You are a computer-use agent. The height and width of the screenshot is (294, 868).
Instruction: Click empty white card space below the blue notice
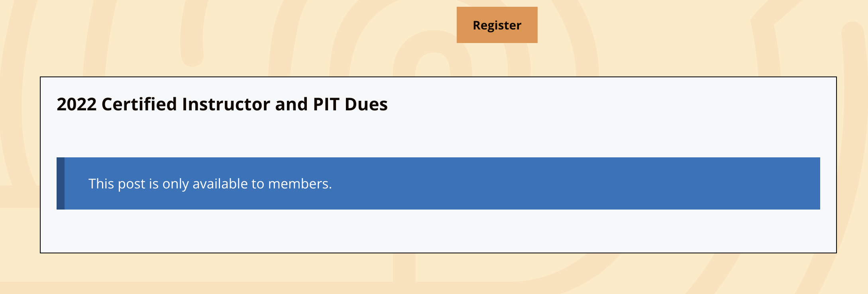438,231
